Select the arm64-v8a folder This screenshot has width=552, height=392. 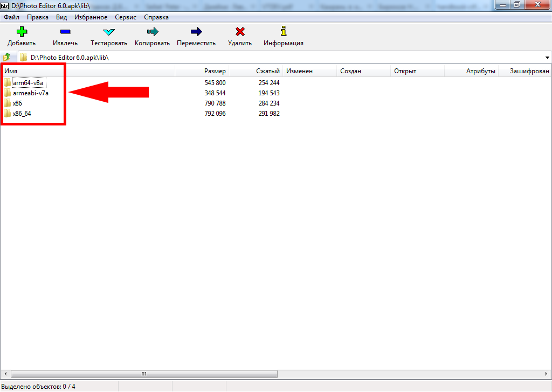(28, 83)
